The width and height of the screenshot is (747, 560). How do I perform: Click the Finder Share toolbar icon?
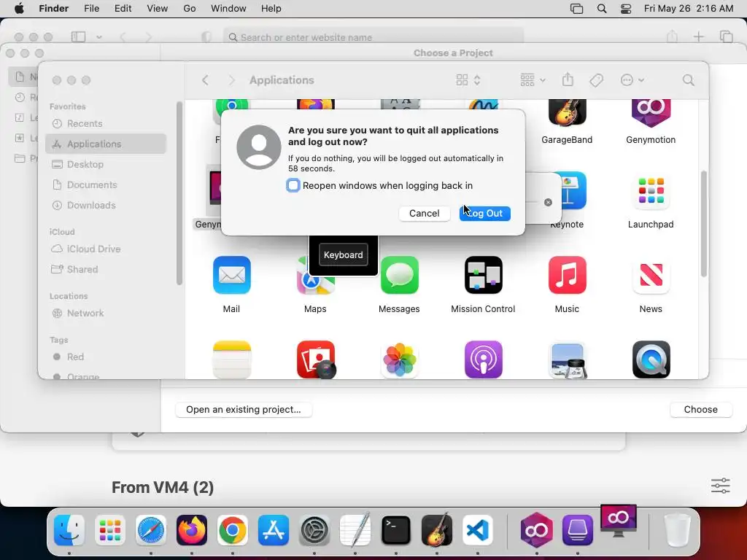point(568,80)
